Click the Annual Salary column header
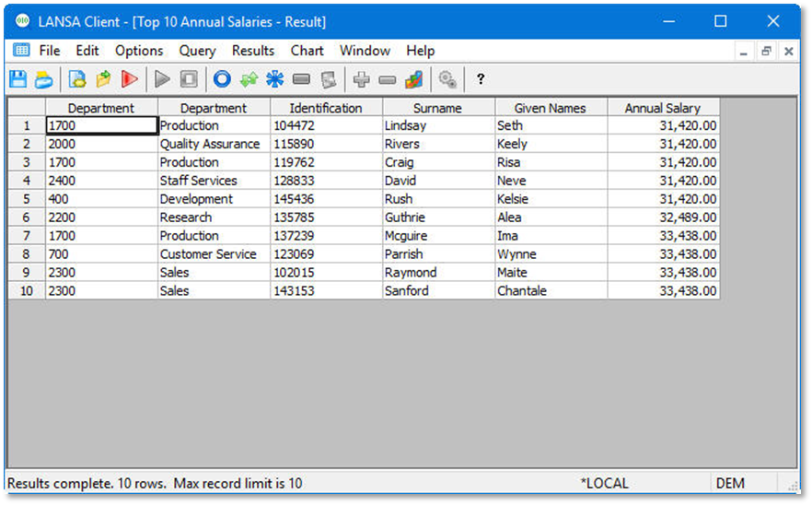The image size is (812, 505). pyautogui.click(x=664, y=108)
